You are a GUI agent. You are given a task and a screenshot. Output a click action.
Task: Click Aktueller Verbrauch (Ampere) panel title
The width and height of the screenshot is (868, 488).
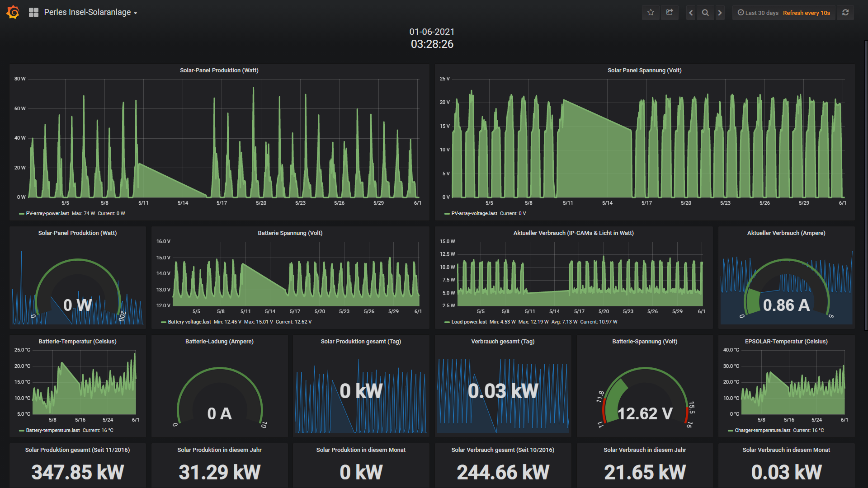click(786, 233)
